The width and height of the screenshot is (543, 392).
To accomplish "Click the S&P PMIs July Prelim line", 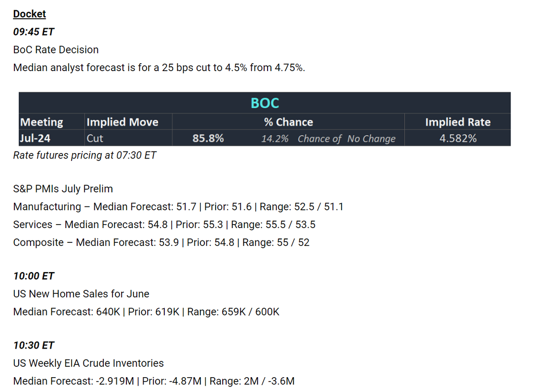I will click(63, 189).
